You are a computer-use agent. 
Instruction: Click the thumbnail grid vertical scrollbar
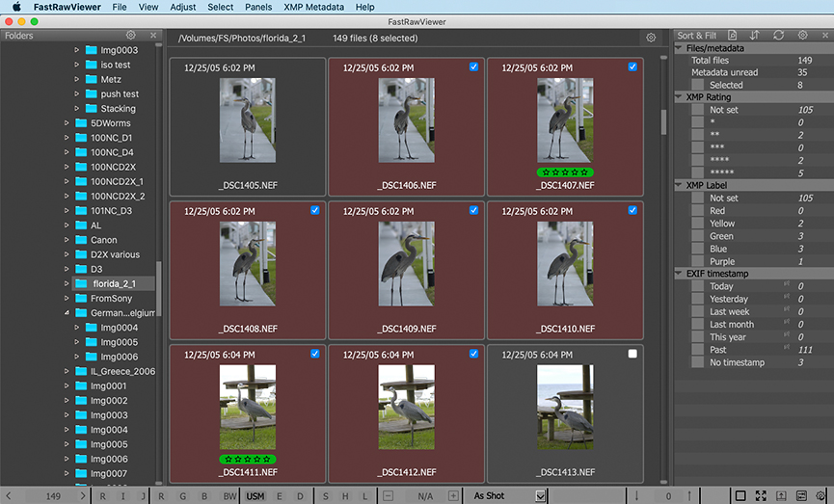pyautogui.click(x=663, y=120)
